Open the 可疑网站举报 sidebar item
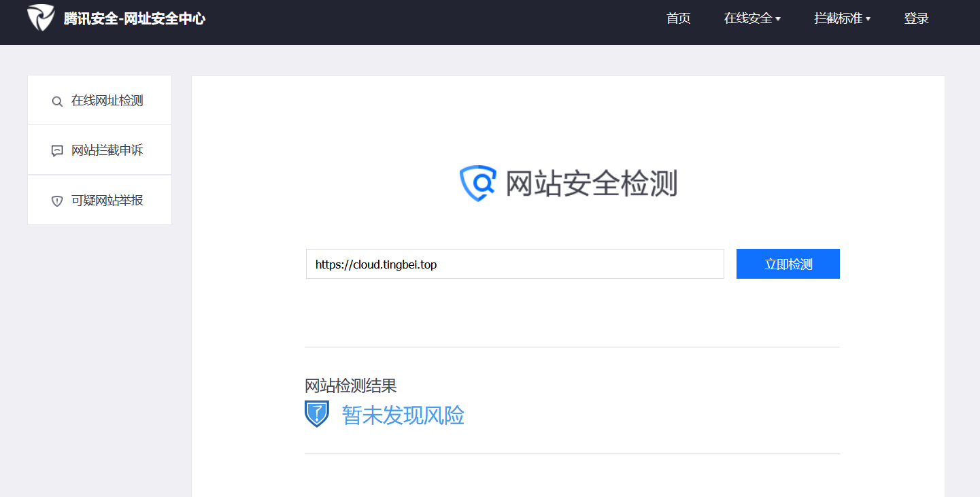The height and width of the screenshot is (497, 980). 99,201
